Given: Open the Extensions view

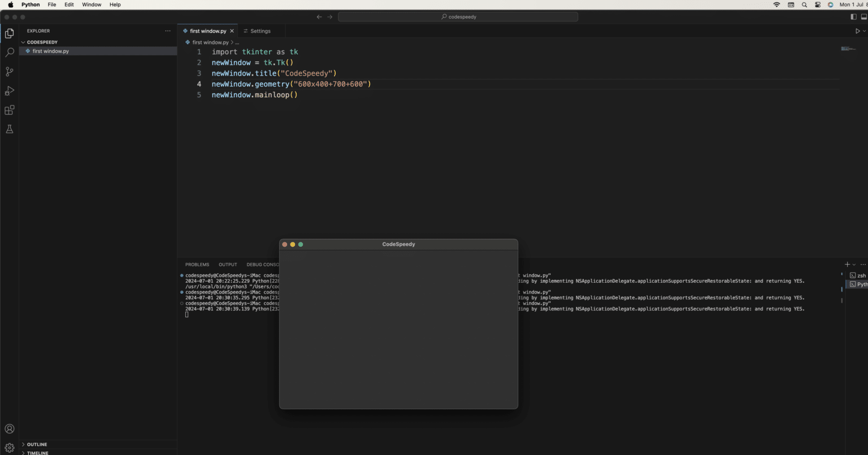Looking at the screenshot, I should [x=9, y=110].
